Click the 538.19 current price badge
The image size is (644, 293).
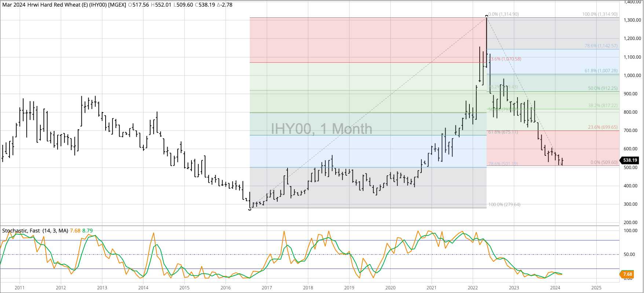tap(629, 160)
